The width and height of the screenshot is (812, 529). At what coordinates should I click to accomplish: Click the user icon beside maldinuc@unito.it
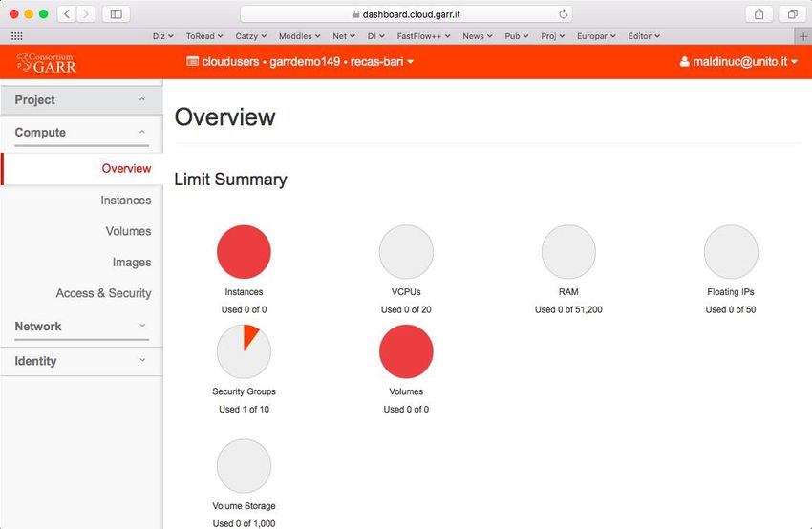pyautogui.click(x=684, y=62)
